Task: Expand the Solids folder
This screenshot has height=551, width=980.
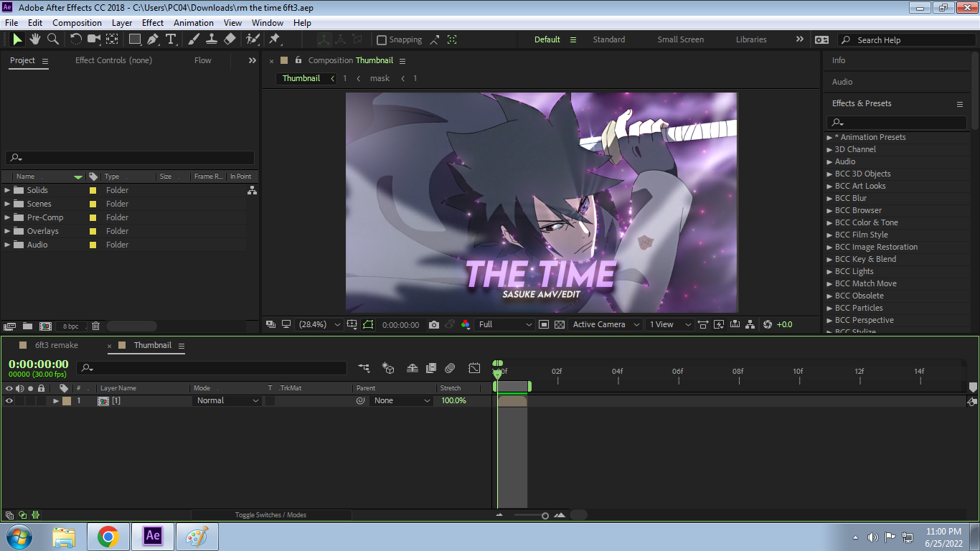Action: (7, 190)
